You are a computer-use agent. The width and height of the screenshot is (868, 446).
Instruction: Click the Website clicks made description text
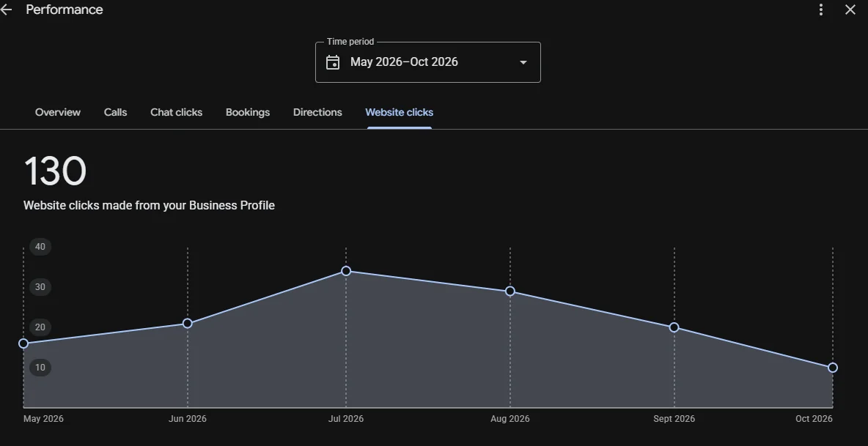149,205
